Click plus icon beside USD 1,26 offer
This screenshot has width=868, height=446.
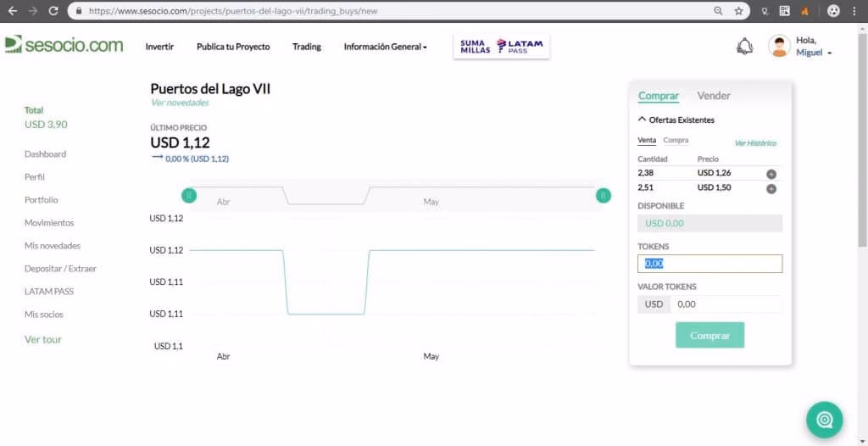[771, 174]
